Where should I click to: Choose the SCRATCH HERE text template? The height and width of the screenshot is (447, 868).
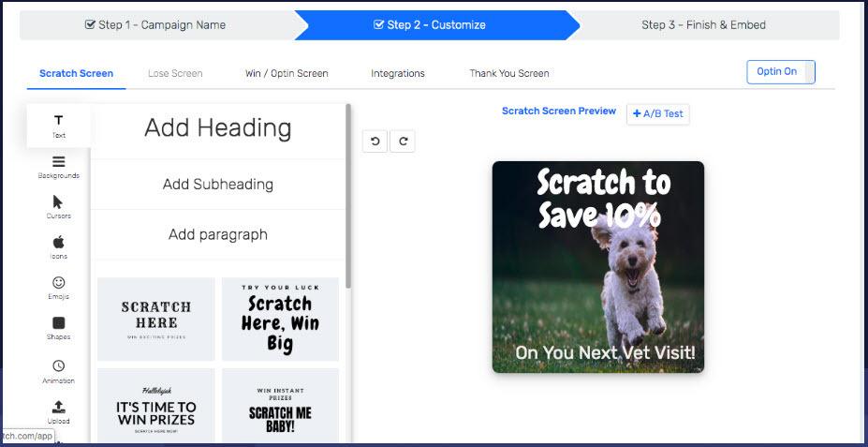(x=156, y=319)
